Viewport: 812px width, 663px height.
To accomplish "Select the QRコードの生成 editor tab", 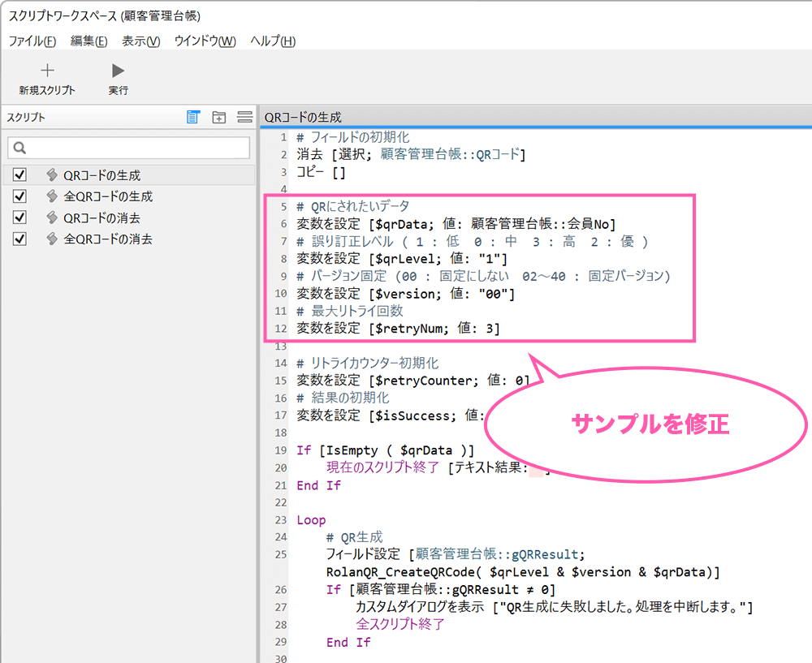I will click(x=304, y=117).
